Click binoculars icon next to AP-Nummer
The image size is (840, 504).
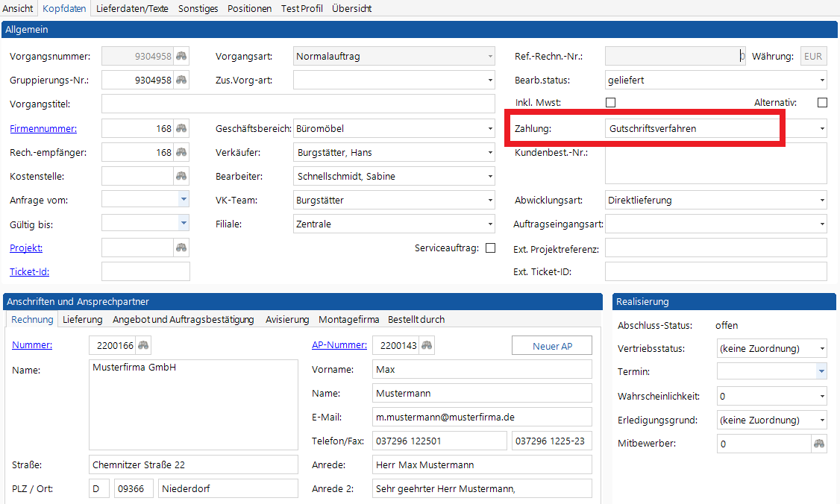427,345
